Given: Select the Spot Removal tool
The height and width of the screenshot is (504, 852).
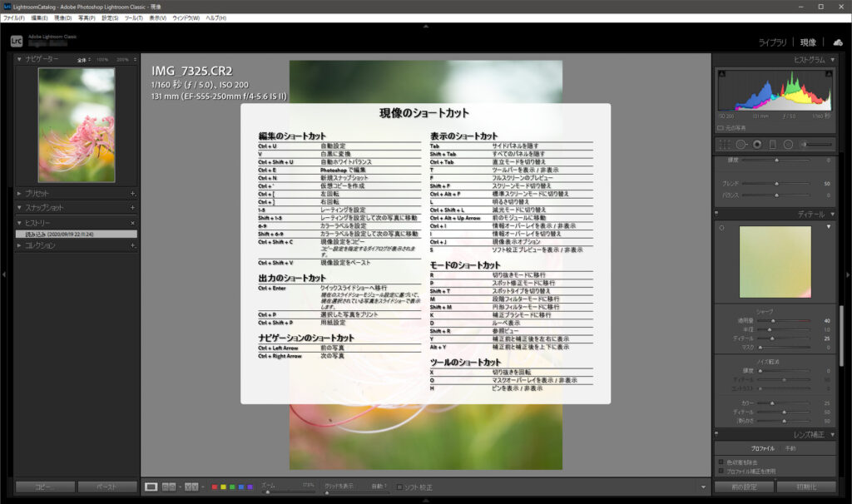Looking at the screenshot, I should 741,145.
